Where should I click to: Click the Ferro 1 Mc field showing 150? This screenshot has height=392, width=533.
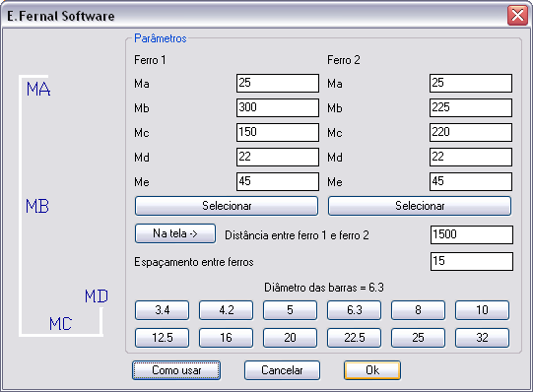pyautogui.click(x=278, y=133)
